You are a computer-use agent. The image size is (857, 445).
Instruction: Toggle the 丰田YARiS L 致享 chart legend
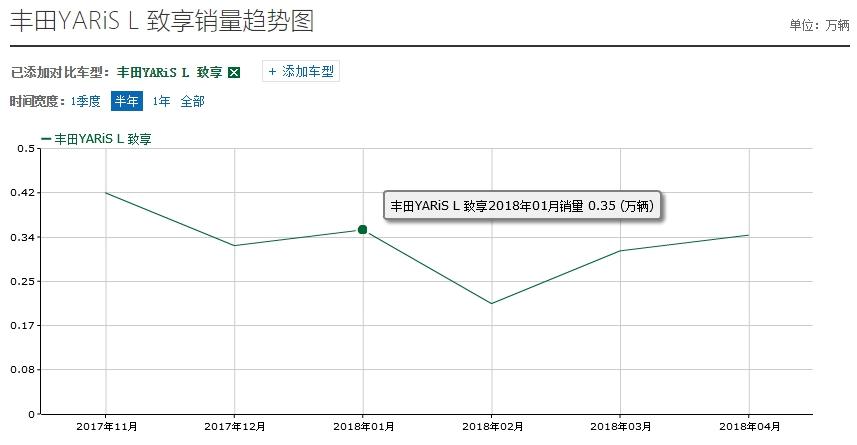97,139
